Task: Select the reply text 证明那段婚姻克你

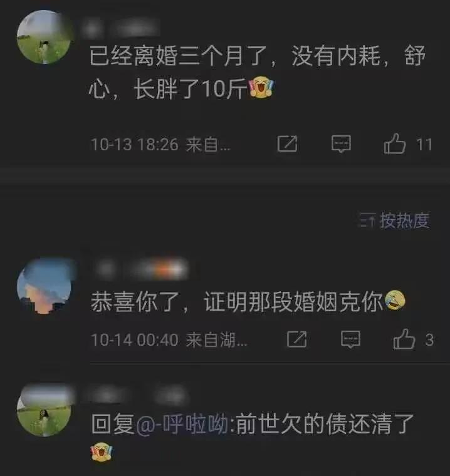Action: 293,302
